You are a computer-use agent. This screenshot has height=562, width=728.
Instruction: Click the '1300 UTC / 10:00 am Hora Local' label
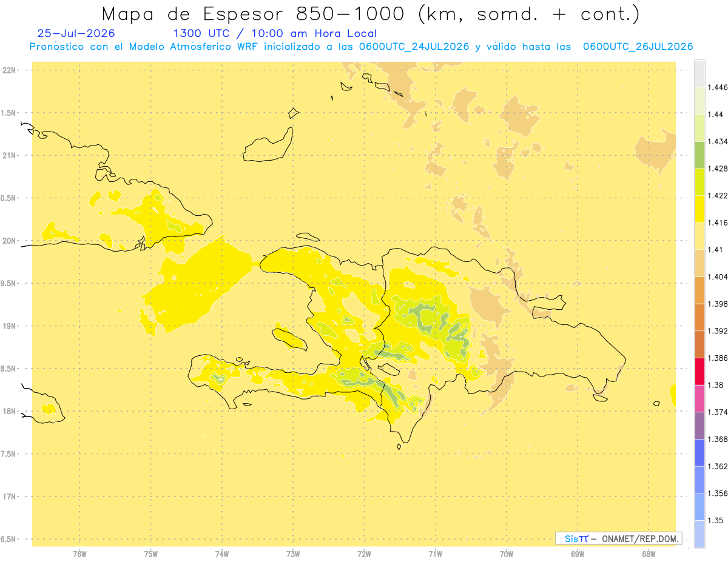(x=275, y=34)
